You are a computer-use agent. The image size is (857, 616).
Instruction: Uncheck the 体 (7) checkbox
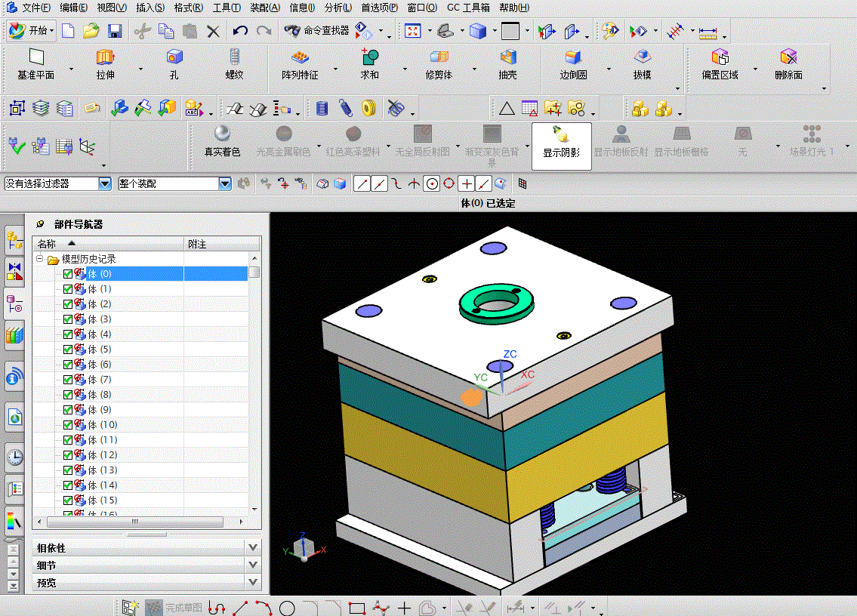pyautogui.click(x=68, y=380)
